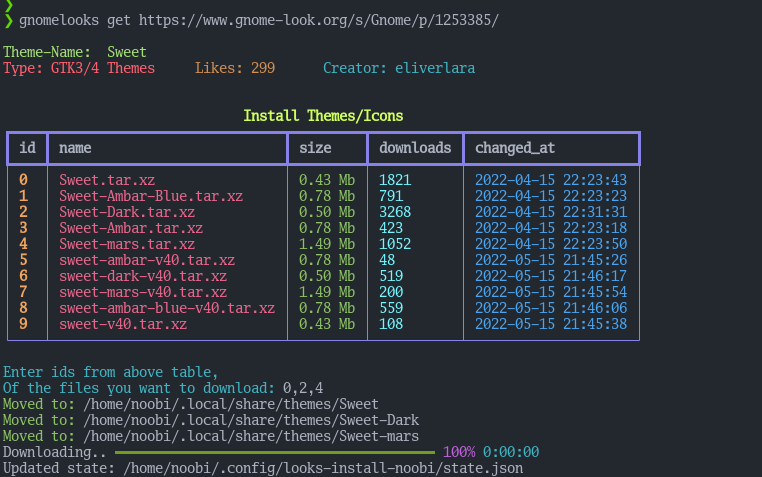
Task: Click the 'downloads' column header
Action: 415,148
